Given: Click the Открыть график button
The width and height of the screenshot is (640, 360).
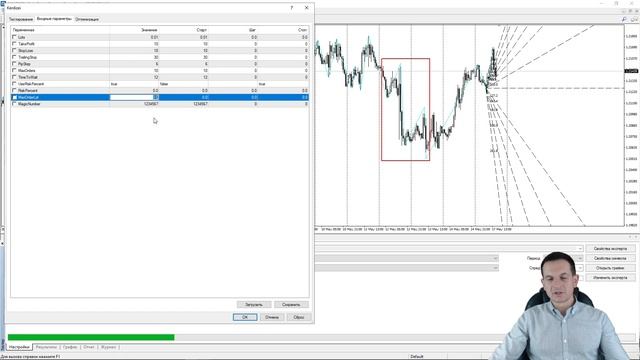Looking at the screenshot, I should [x=610, y=268].
